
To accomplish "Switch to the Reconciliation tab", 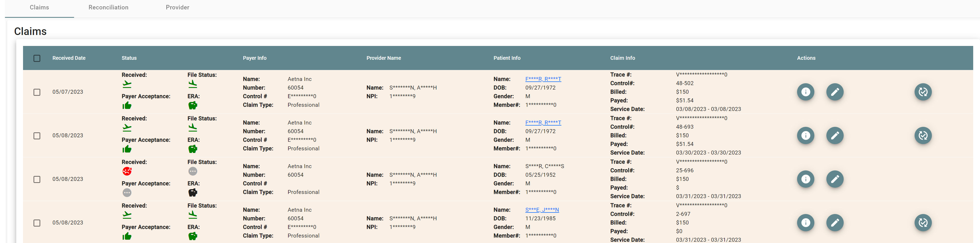I will pyautogui.click(x=108, y=8).
